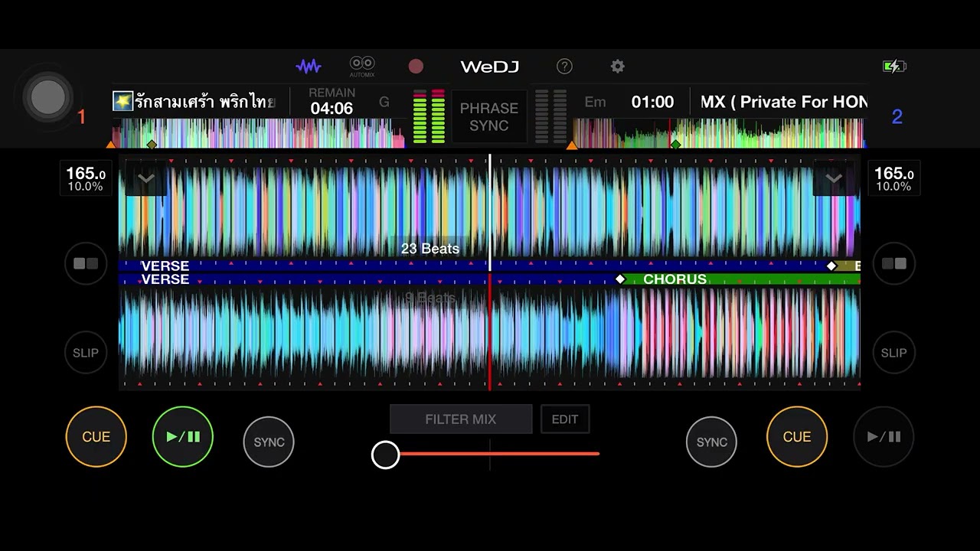
Task: Click deck 2 overview waveform strip
Action: 719,132
